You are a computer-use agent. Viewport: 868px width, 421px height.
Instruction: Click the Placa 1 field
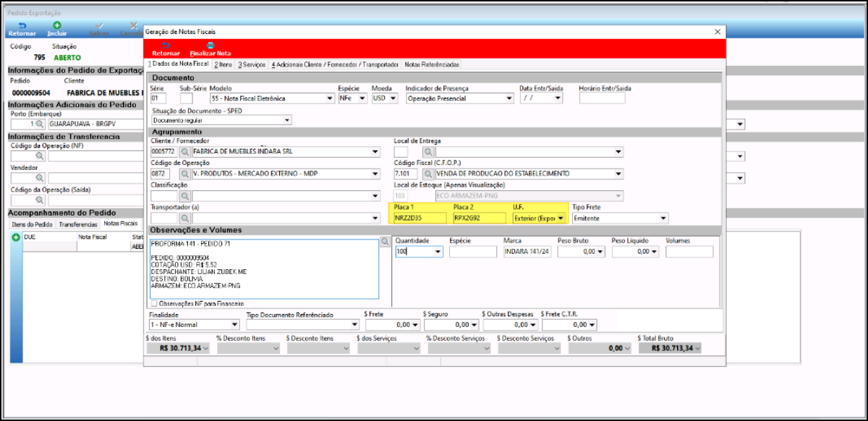tap(420, 218)
